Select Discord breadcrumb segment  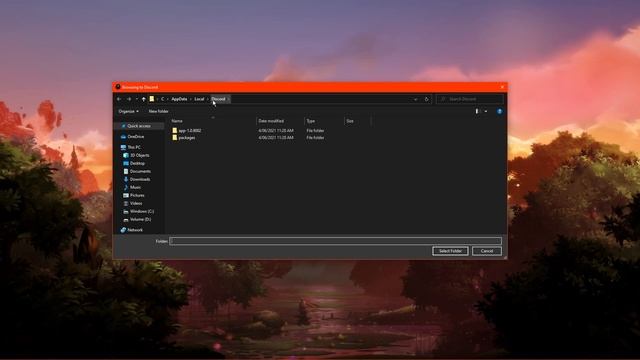click(x=218, y=99)
